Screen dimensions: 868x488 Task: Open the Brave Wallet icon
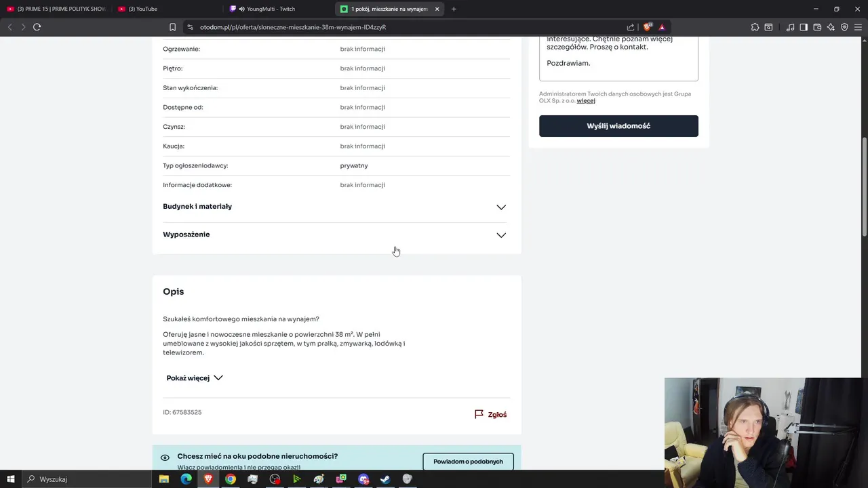(817, 27)
